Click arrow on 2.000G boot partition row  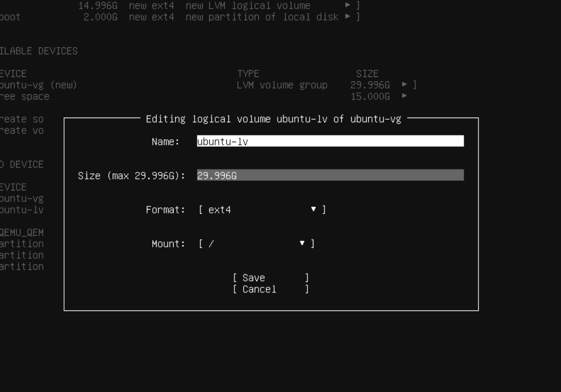[348, 17]
